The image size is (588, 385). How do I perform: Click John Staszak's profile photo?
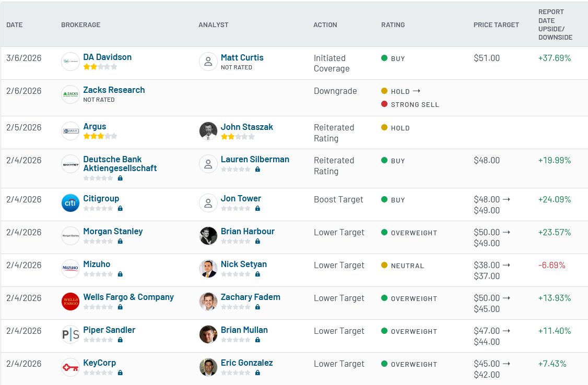click(208, 131)
